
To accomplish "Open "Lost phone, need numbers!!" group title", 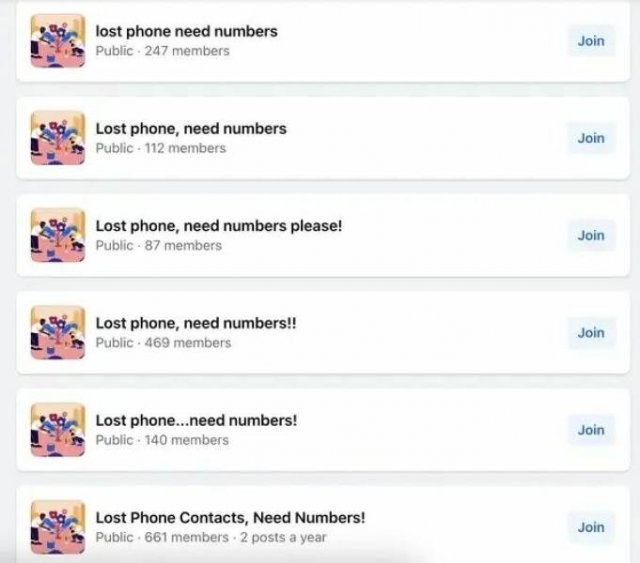I will pyautogui.click(x=196, y=323).
